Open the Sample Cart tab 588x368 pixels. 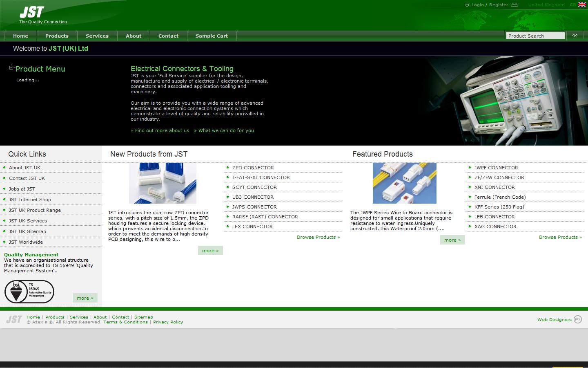click(211, 36)
